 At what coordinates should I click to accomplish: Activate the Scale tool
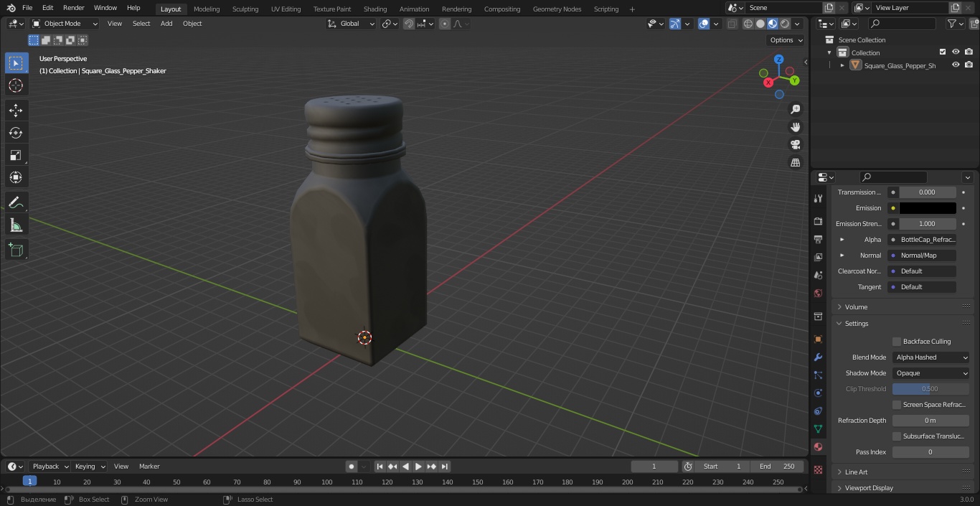click(x=16, y=155)
